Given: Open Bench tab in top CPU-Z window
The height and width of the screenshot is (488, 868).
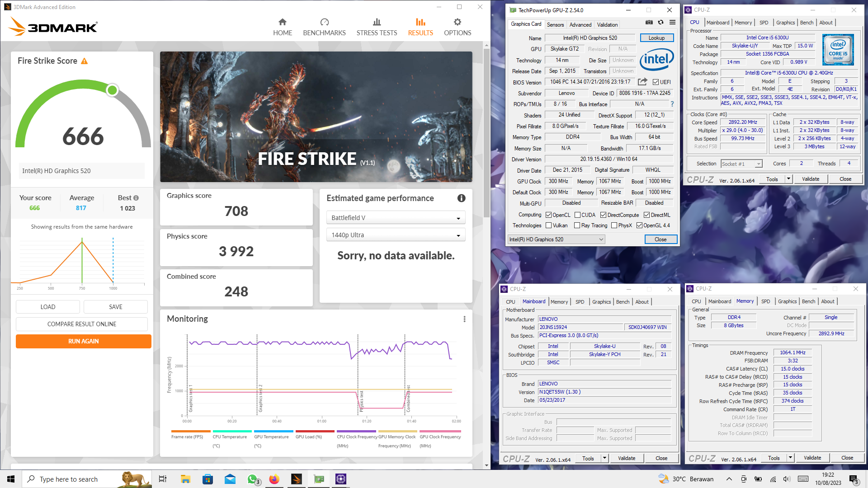Looking at the screenshot, I should [807, 23].
